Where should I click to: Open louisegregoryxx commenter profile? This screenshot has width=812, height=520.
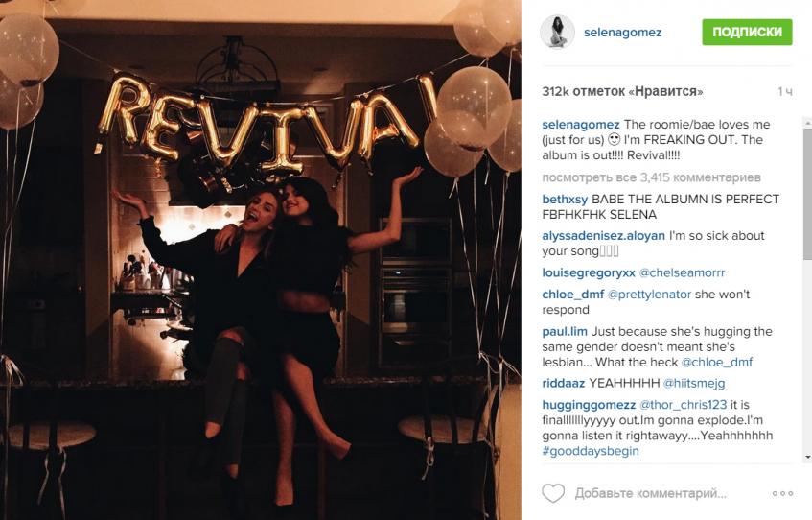pyautogui.click(x=589, y=272)
